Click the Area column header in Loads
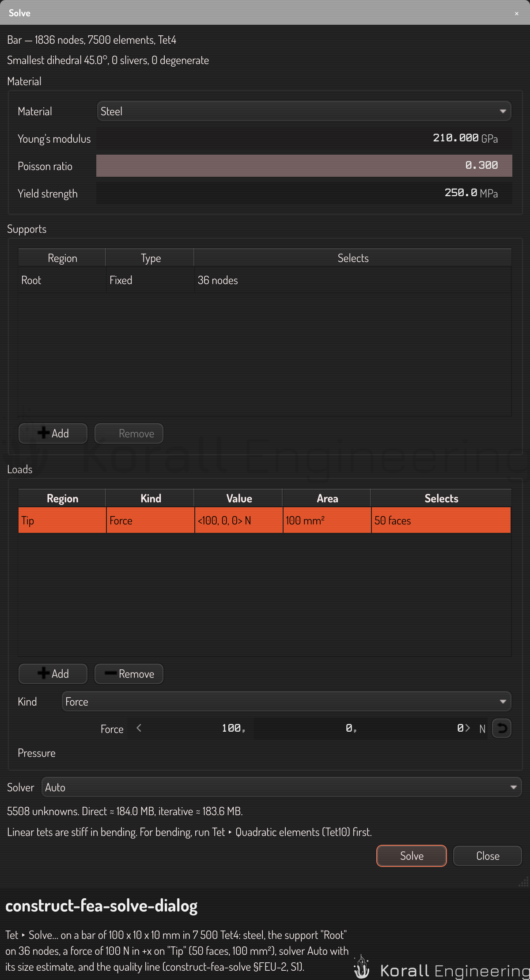 pos(327,498)
